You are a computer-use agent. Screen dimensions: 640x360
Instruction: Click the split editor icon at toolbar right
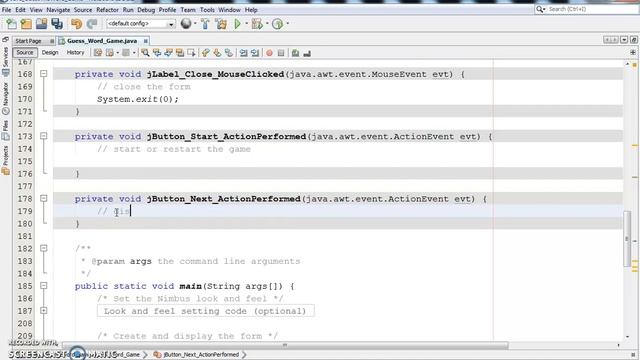pyautogui.click(x=633, y=53)
